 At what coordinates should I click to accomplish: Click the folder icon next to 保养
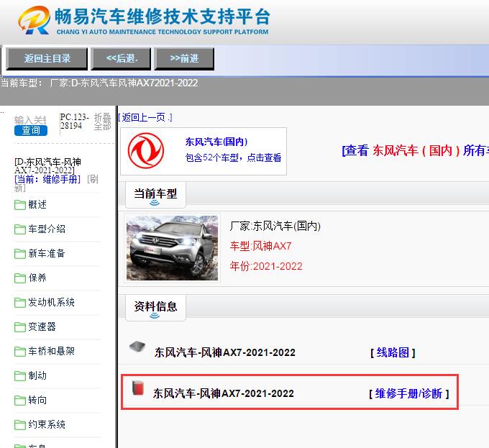[x=20, y=278]
